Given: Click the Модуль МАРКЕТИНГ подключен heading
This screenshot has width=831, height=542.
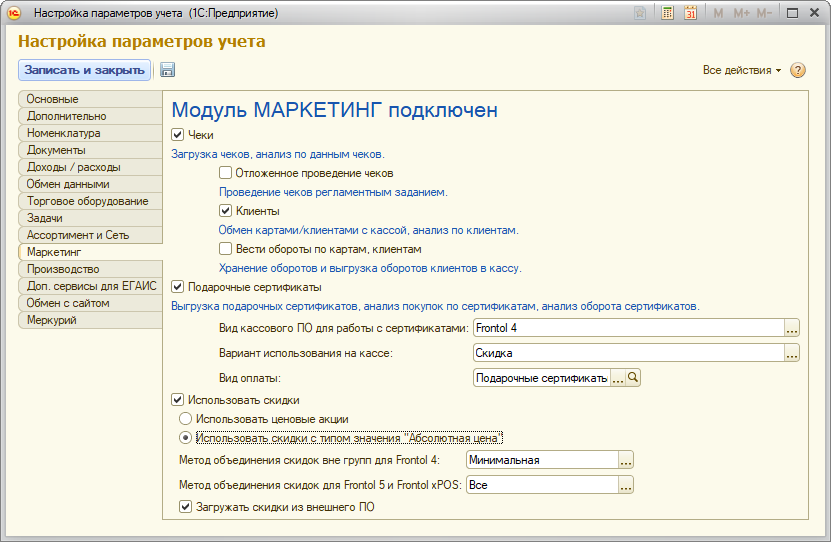Looking at the screenshot, I should point(334,110).
